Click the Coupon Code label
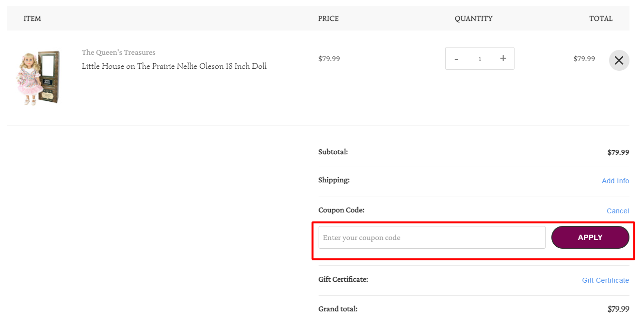 click(x=341, y=210)
